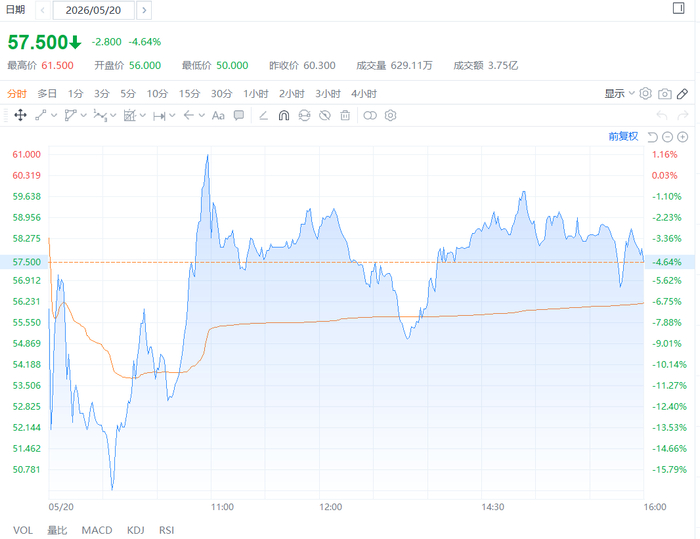Switch to 多日 tab

[x=47, y=94]
